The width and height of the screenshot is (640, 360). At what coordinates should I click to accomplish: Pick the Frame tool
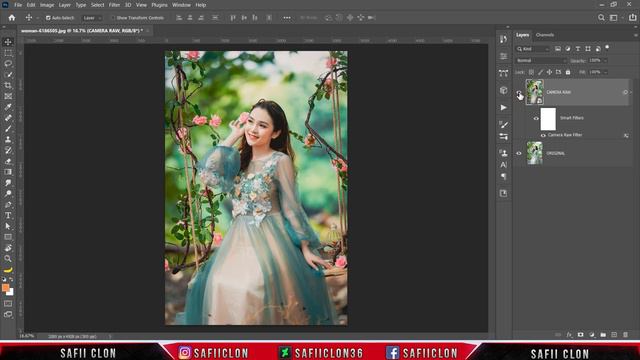coord(8,96)
